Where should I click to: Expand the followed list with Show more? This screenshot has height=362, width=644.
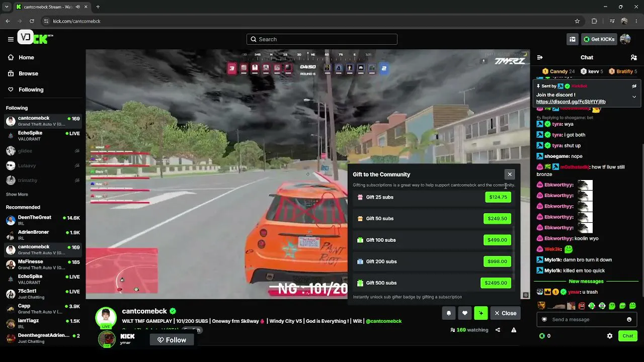17,195
